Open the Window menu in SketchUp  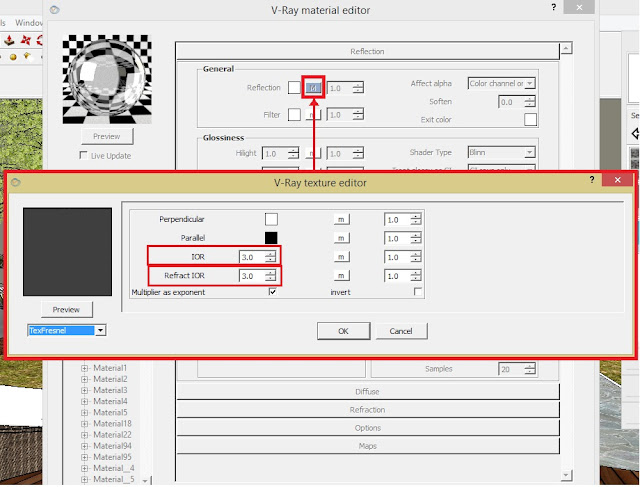(x=29, y=23)
